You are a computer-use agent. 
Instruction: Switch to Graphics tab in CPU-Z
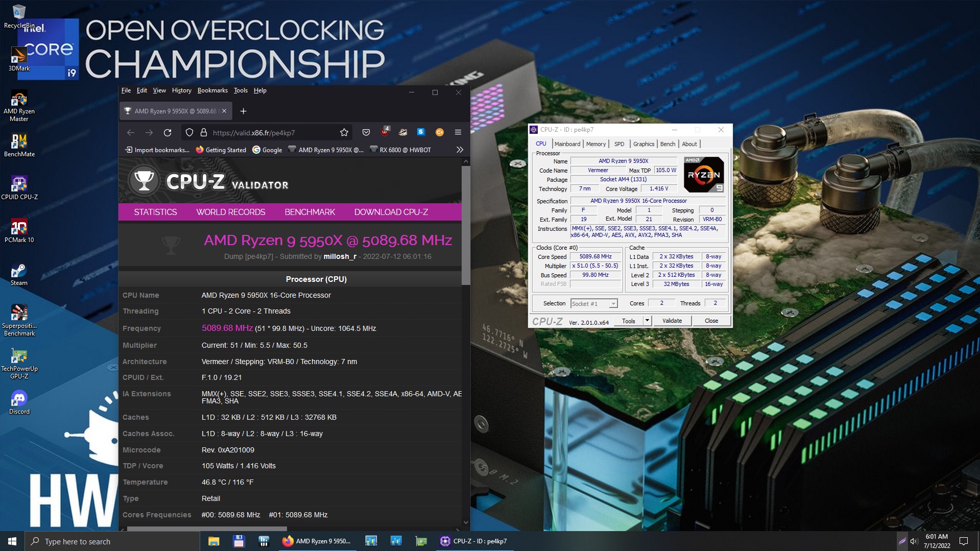(643, 144)
